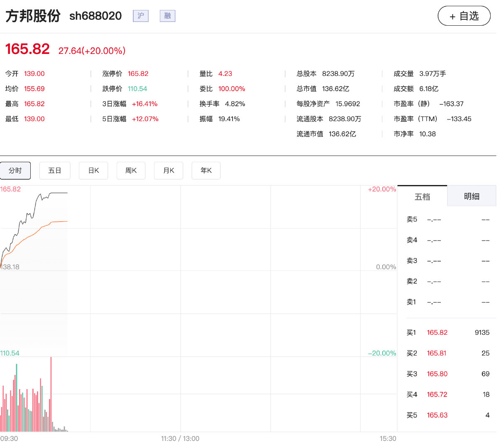
Task: Click the 卖1 order row
Action: click(x=448, y=302)
